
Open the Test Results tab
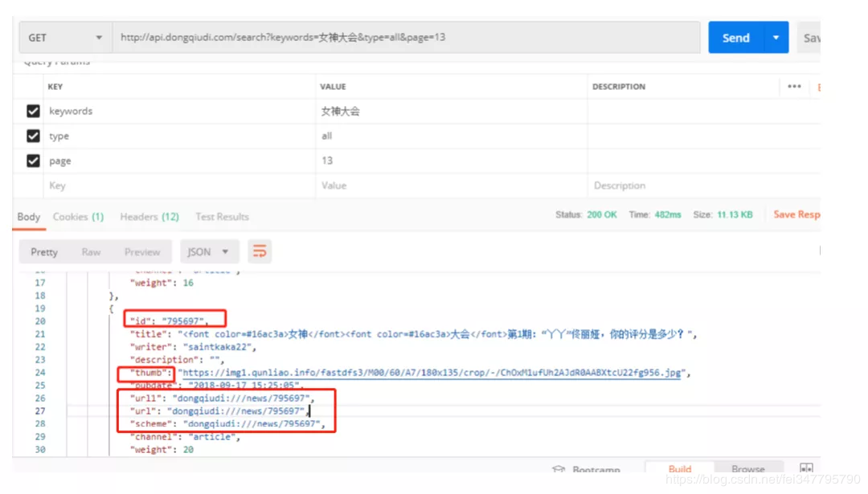click(x=222, y=217)
